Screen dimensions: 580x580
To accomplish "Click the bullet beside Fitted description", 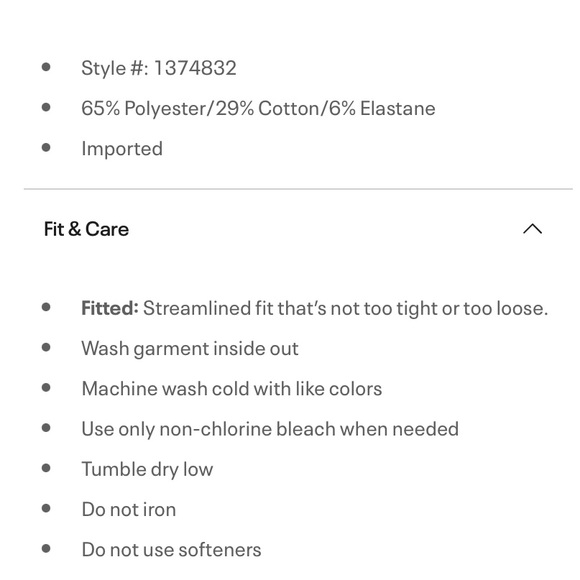I will [46, 307].
